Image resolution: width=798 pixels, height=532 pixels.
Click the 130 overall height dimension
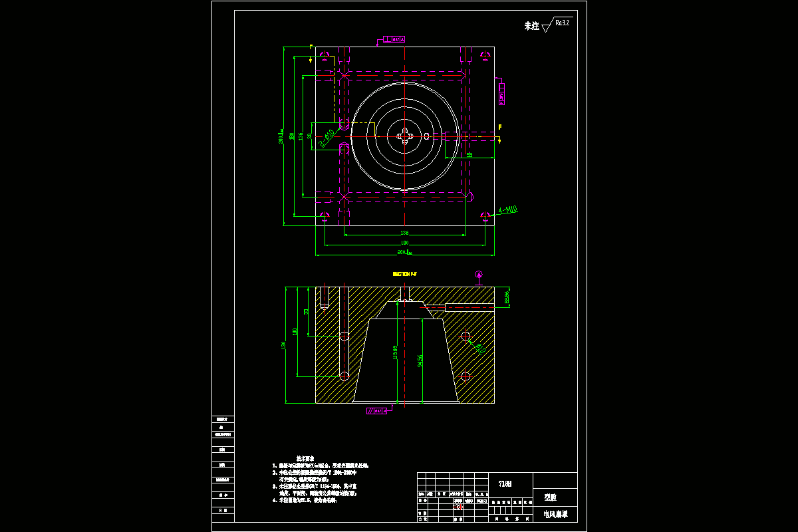(x=284, y=344)
